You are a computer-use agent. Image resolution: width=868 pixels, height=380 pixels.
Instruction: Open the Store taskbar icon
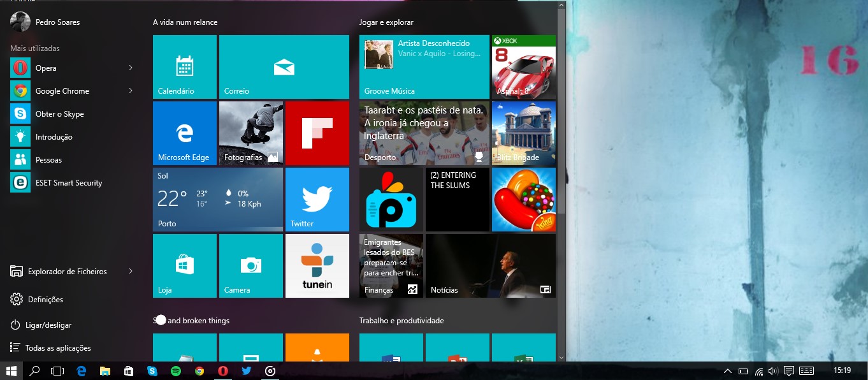(129, 370)
